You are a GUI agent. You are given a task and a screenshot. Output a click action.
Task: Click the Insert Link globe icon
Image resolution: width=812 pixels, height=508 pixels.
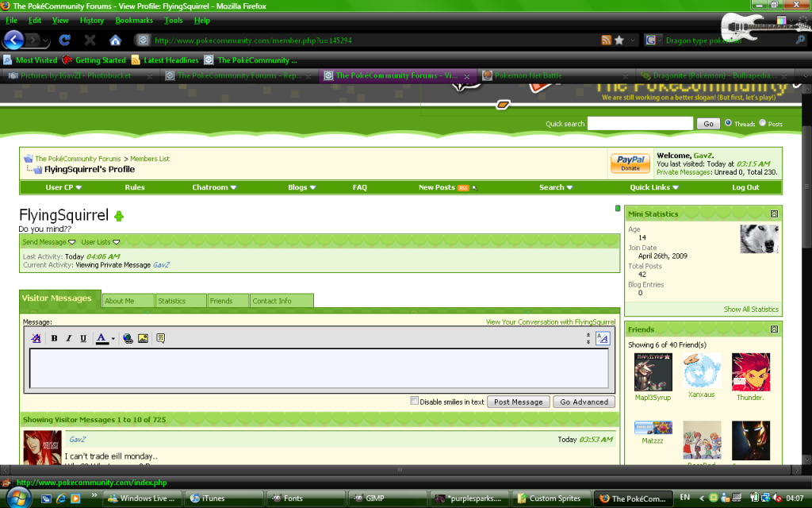128,338
